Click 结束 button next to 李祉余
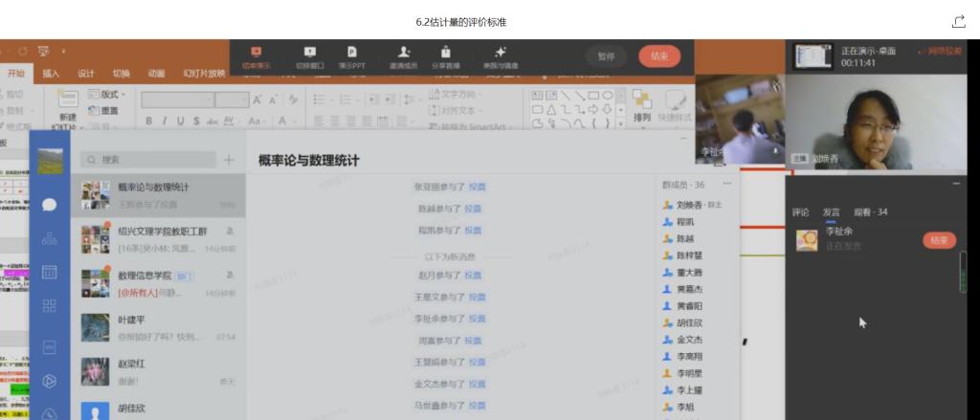This screenshot has height=420, width=980. point(938,240)
